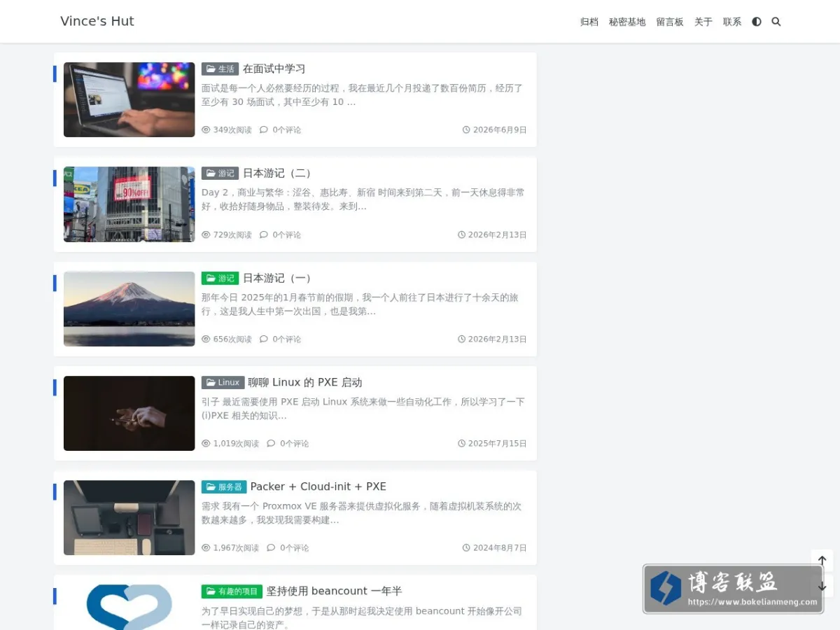The width and height of the screenshot is (840, 630).
Task: Select the 有趣的项目 category tag
Action: [232, 591]
